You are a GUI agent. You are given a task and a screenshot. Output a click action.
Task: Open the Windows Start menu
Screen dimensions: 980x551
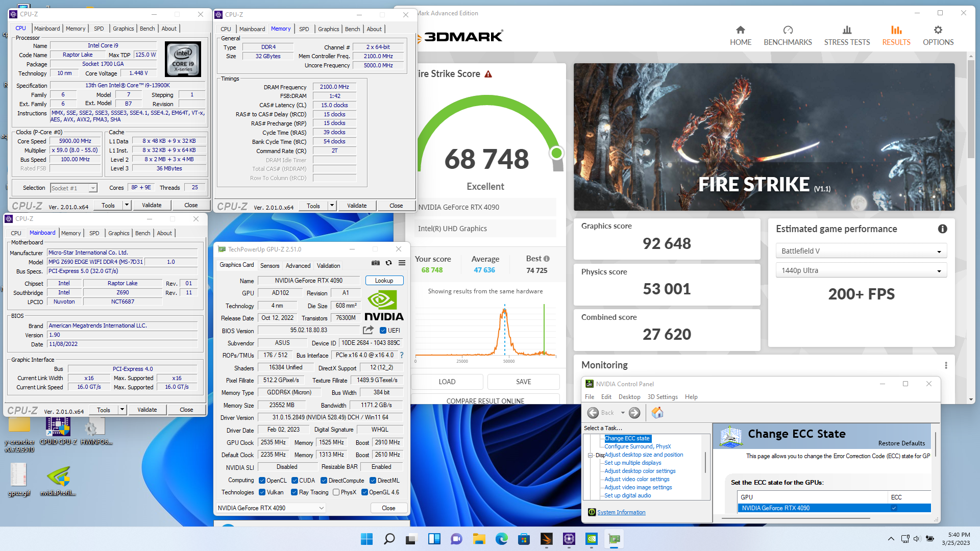366,539
